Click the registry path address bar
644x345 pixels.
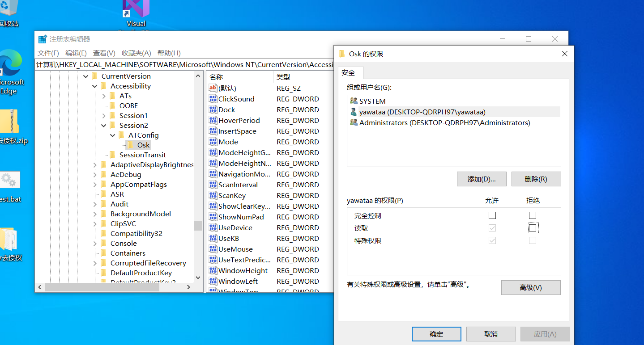[x=184, y=64]
